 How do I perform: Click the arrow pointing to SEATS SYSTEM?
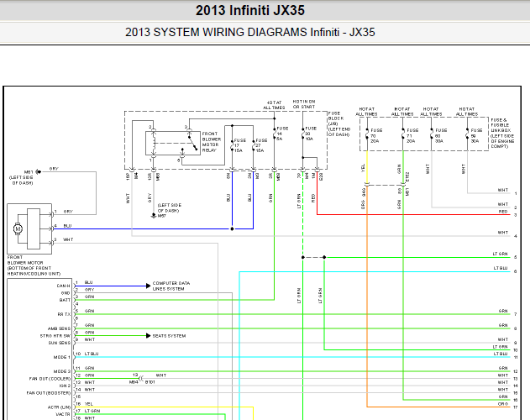point(148,336)
